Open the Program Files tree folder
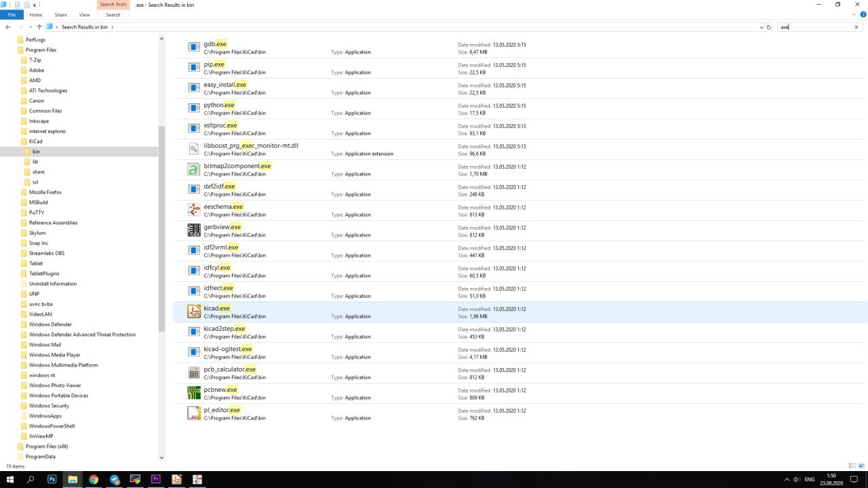The height and width of the screenshot is (488, 868). tap(41, 49)
